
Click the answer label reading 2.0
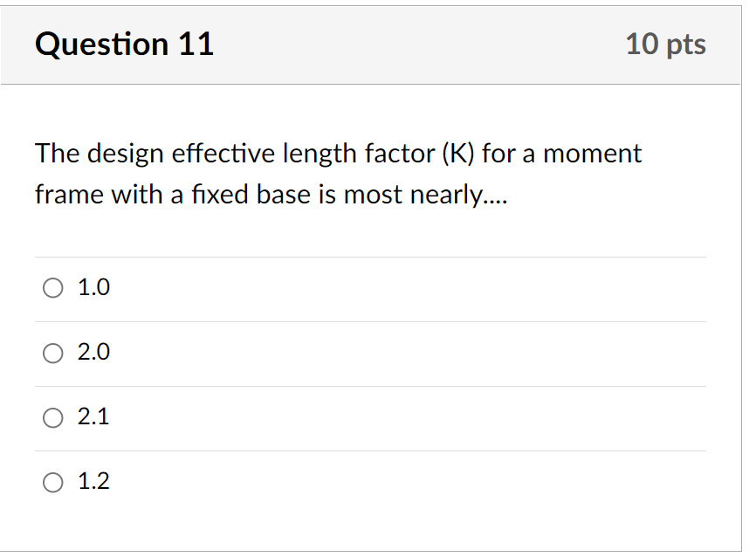click(93, 353)
